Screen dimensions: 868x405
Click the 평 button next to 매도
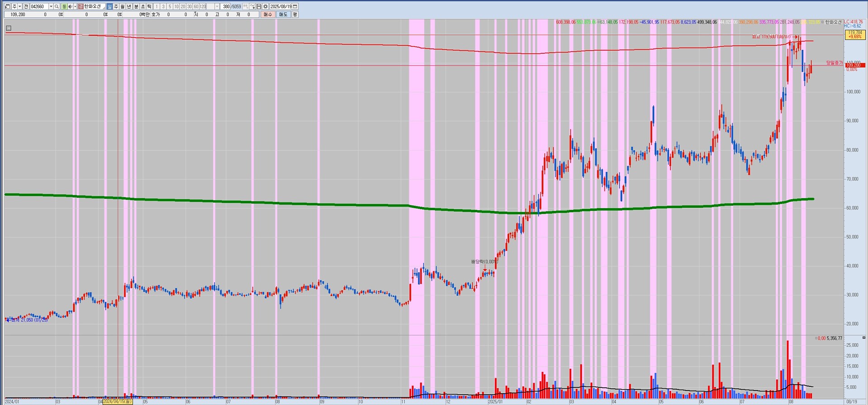click(295, 14)
